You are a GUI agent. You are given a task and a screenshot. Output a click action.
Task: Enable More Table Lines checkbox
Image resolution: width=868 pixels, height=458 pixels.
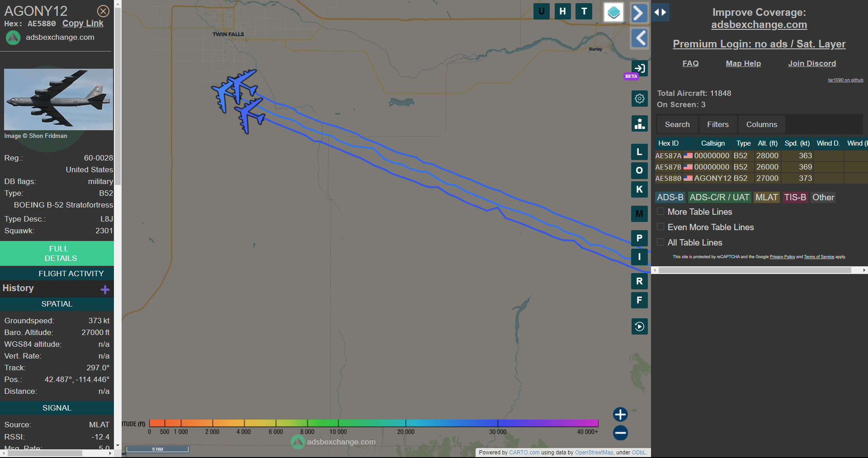[660, 212]
